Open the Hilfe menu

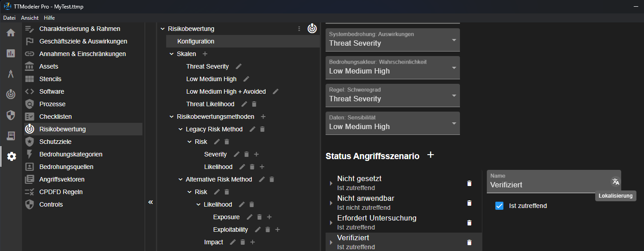click(49, 18)
